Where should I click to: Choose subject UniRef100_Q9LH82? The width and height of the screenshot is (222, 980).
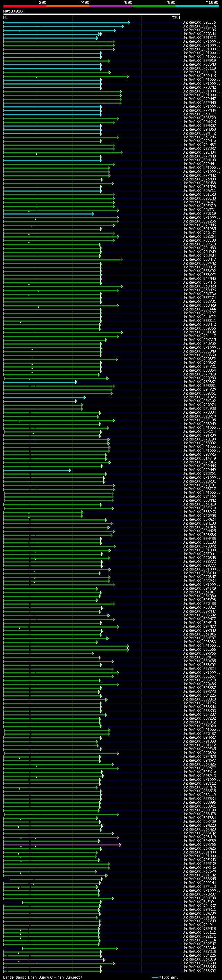tap(199, 145)
